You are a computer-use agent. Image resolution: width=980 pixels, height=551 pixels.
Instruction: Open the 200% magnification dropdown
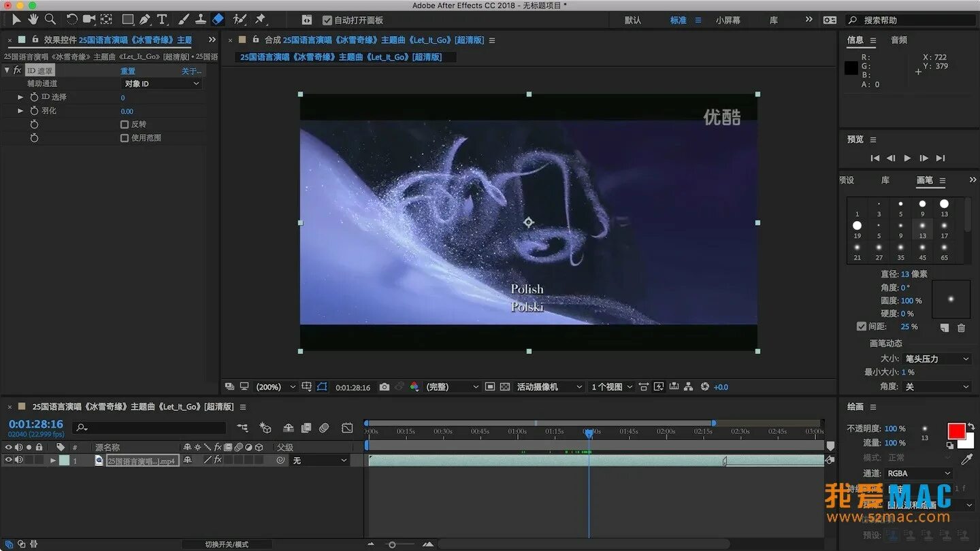pyautogui.click(x=276, y=386)
